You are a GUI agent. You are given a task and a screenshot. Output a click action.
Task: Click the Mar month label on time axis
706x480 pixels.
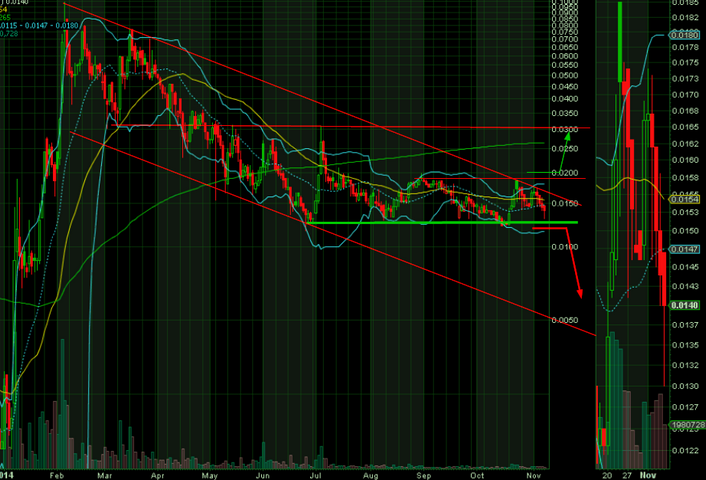104,475
